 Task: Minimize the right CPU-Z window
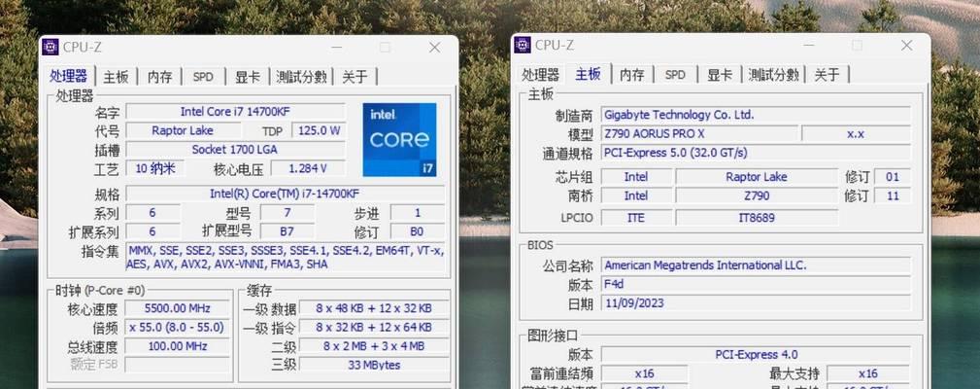[x=809, y=46]
